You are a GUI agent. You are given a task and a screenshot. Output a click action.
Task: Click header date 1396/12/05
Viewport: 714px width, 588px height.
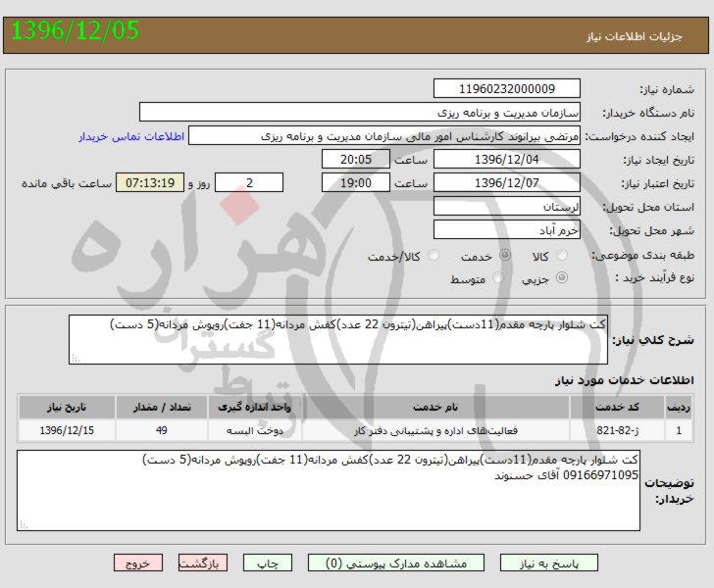[75, 31]
